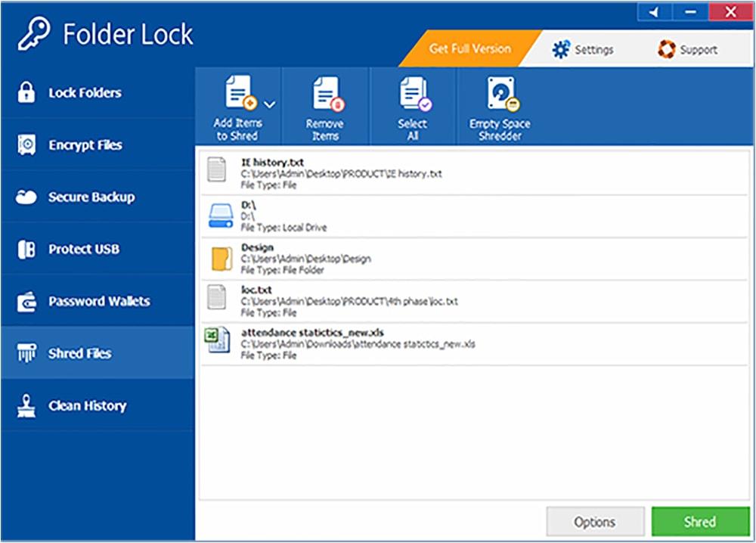Open Protect USB drive icon
Image resolution: width=756 pixels, height=543 pixels.
(x=26, y=250)
